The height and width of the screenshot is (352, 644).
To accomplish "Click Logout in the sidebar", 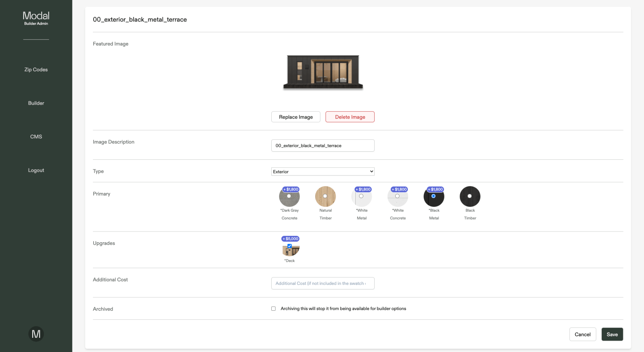I will click(x=36, y=170).
